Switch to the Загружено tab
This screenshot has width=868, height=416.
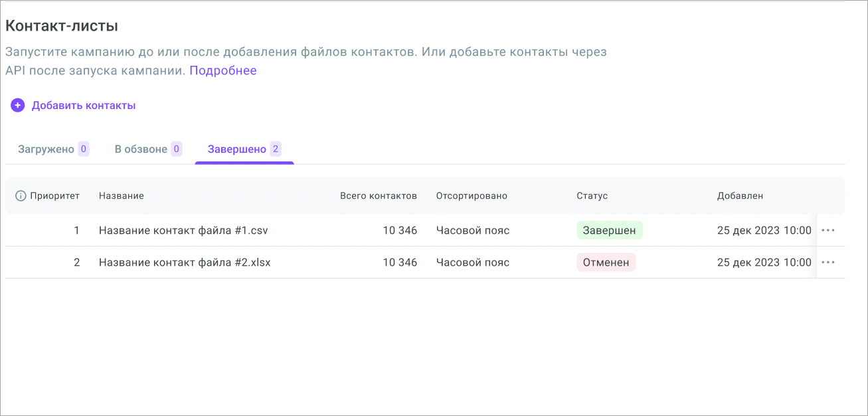46,150
